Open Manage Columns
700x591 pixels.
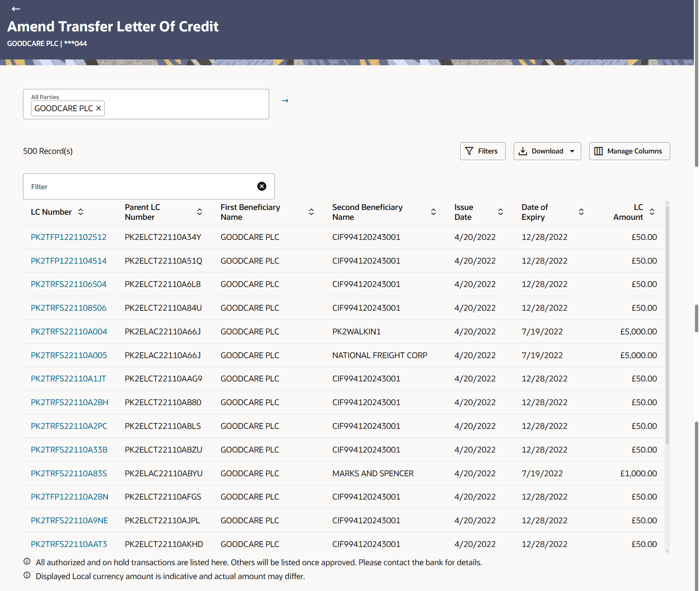click(629, 151)
